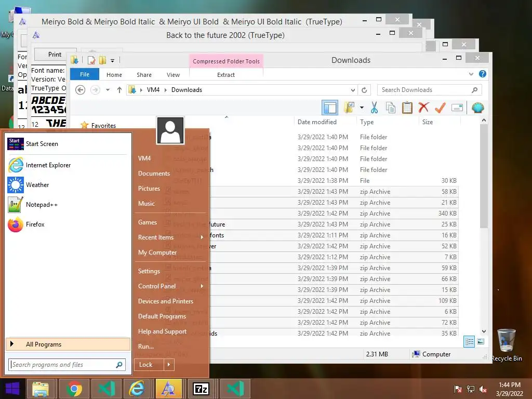
Task: Click the Copy icon in Explorer toolbar
Action: (x=391, y=108)
